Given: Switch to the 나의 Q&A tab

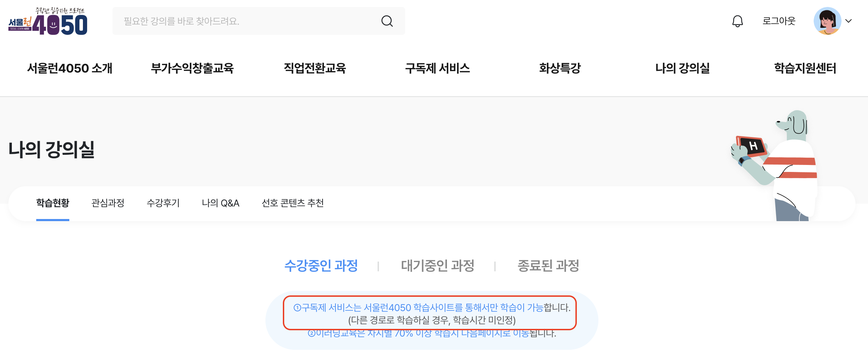Looking at the screenshot, I should click(221, 203).
